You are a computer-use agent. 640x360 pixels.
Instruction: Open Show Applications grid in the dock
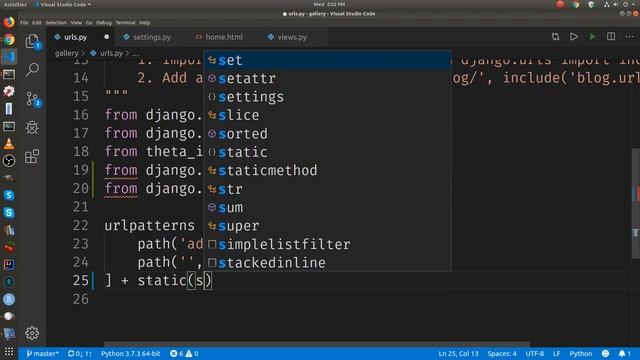(x=9, y=352)
